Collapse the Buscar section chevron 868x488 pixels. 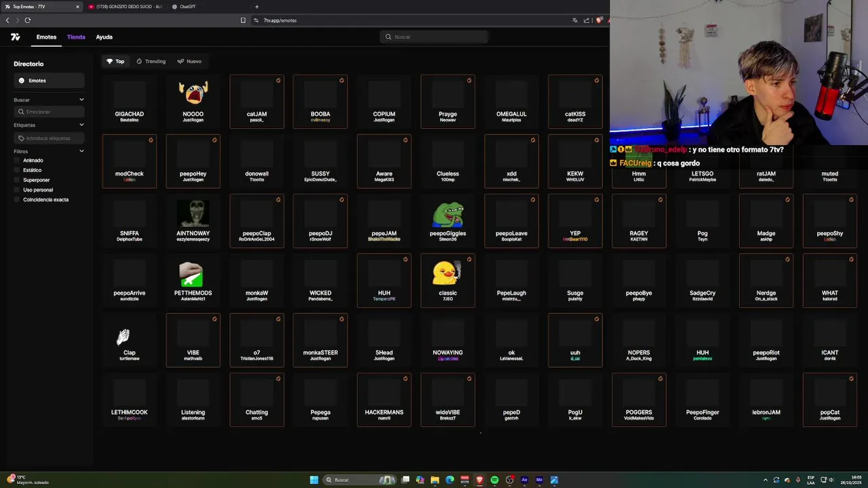tap(81, 100)
